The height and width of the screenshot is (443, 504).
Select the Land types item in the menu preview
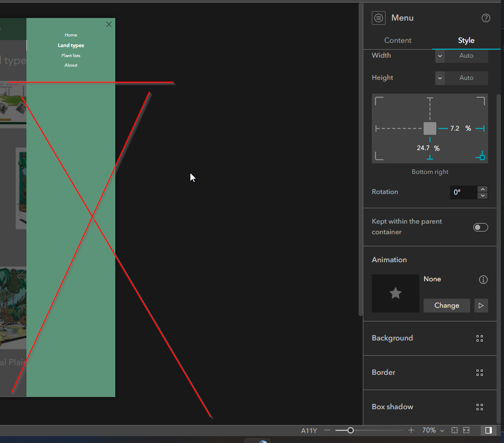click(70, 45)
